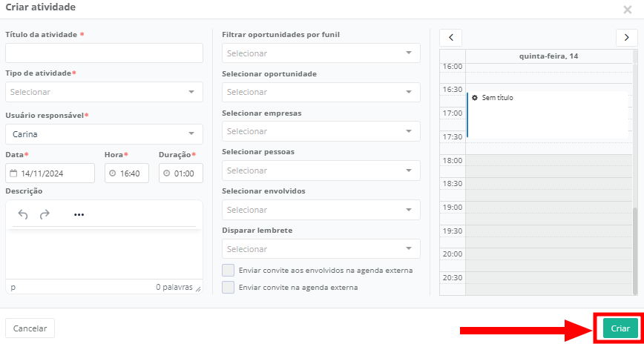
Task: Click the undo arrow in description editor
Action: coord(23,214)
